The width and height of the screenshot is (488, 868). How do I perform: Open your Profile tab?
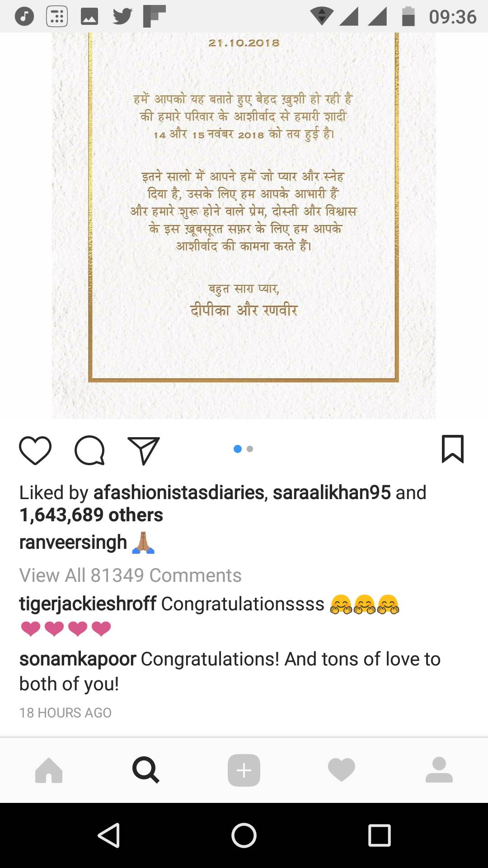point(439,770)
